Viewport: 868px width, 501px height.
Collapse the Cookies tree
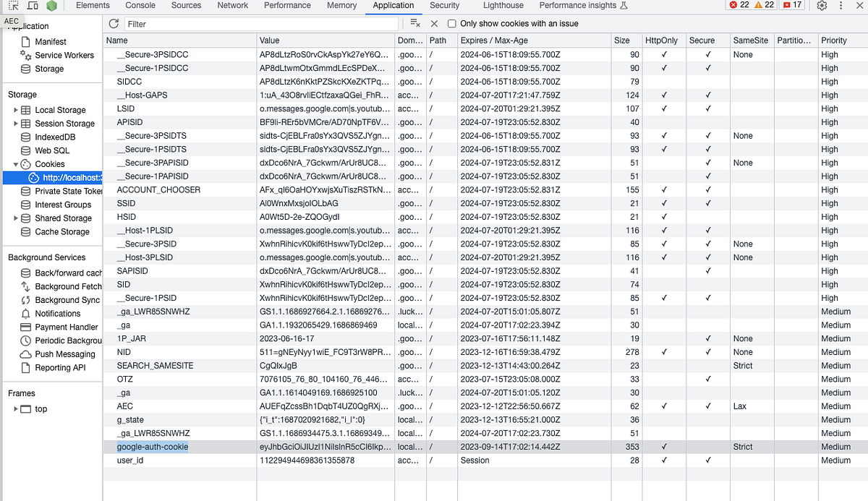click(x=16, y=164)
